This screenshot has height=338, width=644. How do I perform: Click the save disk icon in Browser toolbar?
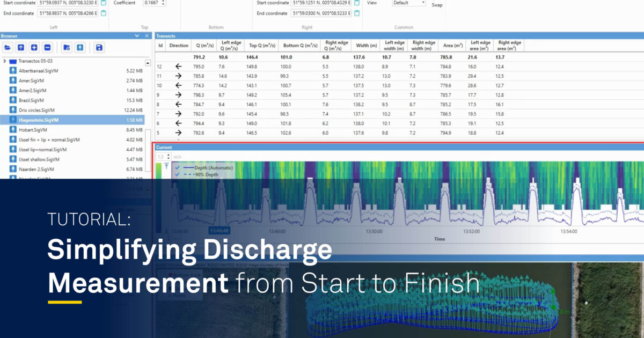(x=99, y=47)
